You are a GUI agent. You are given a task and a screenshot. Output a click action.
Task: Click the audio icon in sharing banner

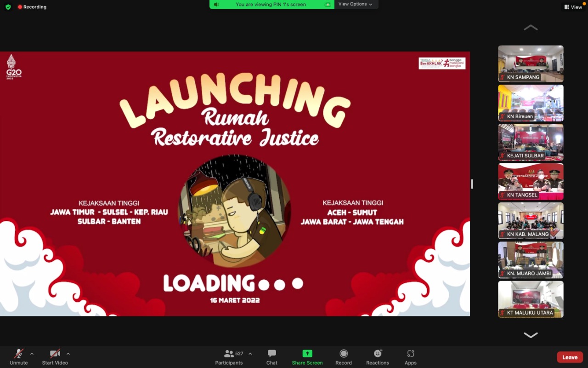coord(216,4)
